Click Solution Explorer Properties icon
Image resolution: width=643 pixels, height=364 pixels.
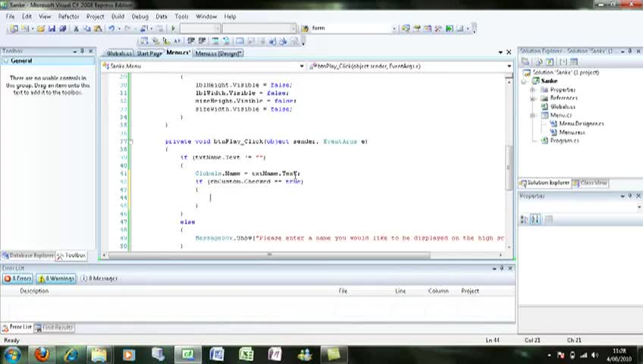click(x=525, y=62)
